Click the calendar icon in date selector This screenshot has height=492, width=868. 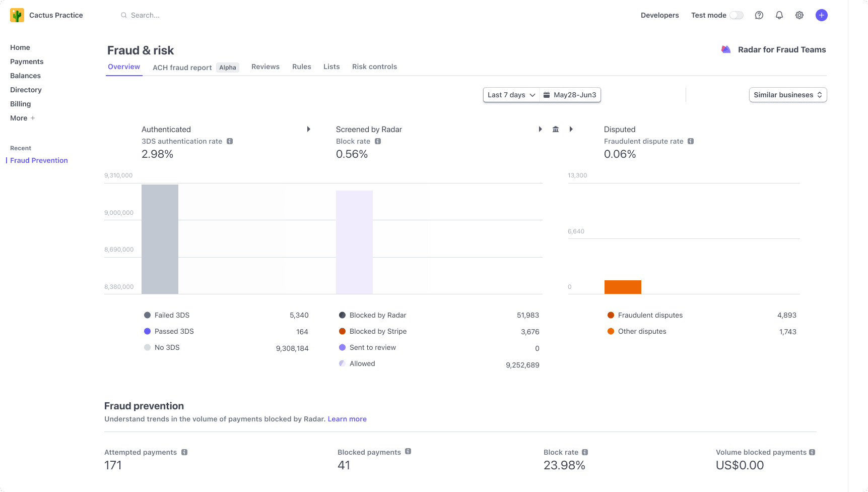point(548,95)
